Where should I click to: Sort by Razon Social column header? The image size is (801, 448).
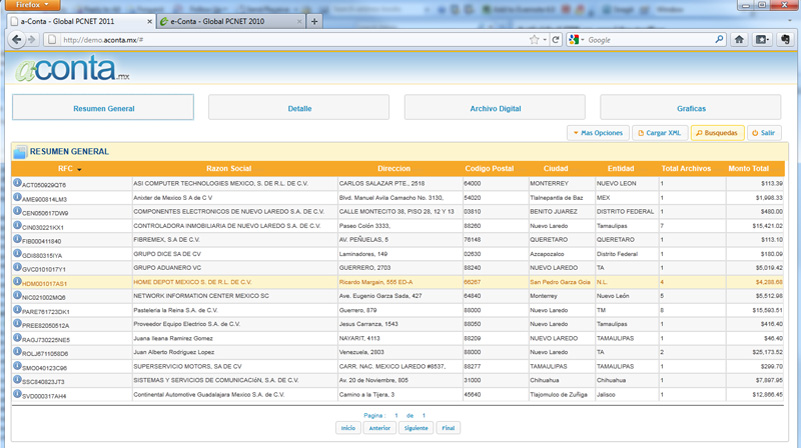tap(229, 169)
